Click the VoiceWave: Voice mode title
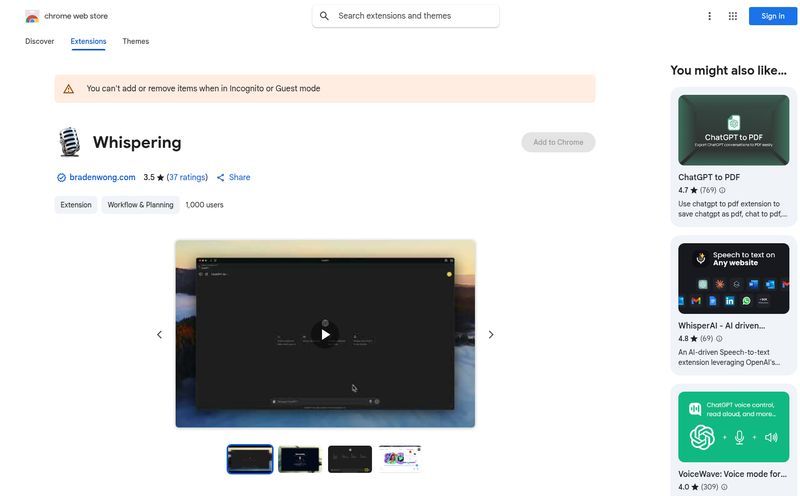The image size is (800, 496). (732, 475)
